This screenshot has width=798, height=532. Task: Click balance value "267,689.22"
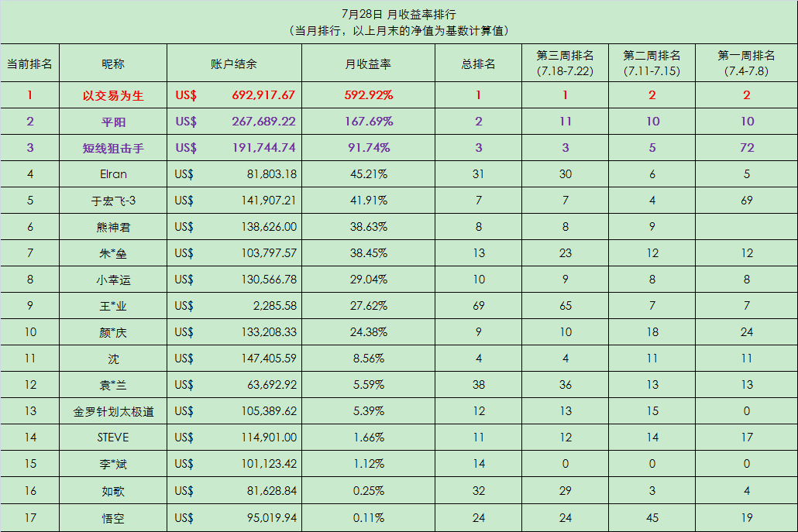[x=263, y=122]
